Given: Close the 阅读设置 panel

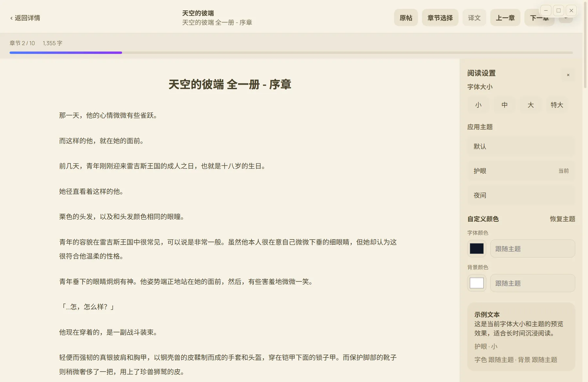Looking at the screenshot, I should pos(568,75).
